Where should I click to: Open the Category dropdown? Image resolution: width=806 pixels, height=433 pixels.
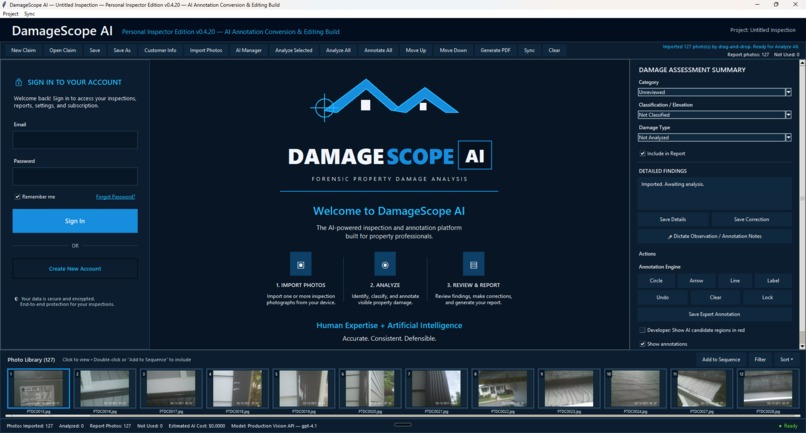coord(715,92)
